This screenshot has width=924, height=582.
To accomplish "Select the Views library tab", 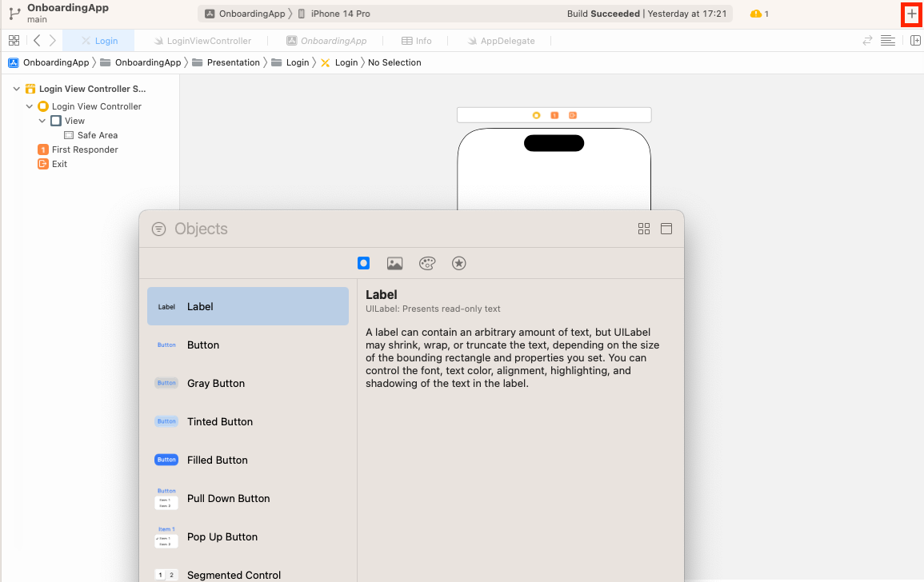I will click(x=364, y=263).
